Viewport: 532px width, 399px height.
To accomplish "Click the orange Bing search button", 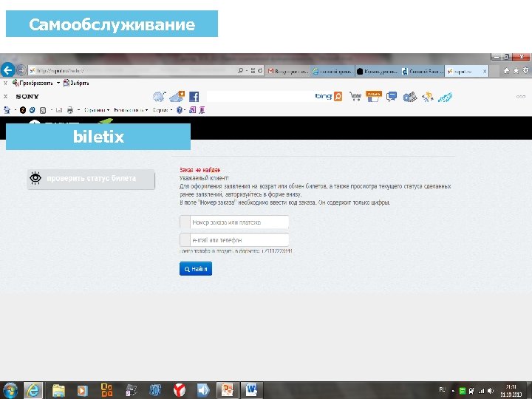I will tap(338, 97).
